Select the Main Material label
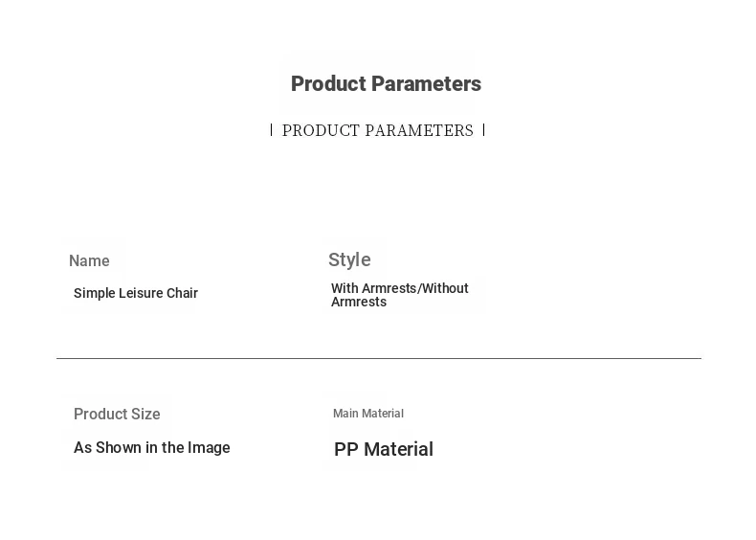 tap(368, 414)
